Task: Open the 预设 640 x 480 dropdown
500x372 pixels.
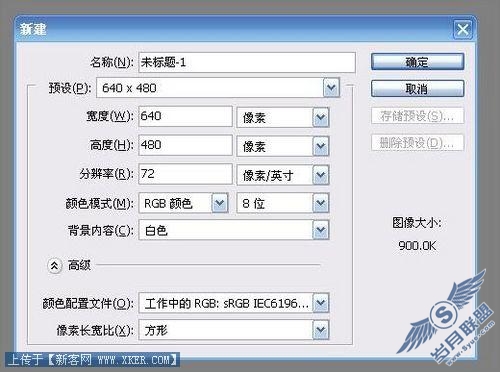Action: pyautogui.click(x=218, y=88)
